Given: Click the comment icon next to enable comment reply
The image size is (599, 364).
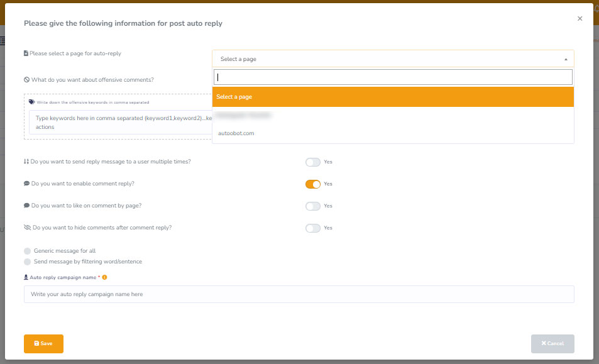Looking at the screenshot, I should (x=27, y=184).
